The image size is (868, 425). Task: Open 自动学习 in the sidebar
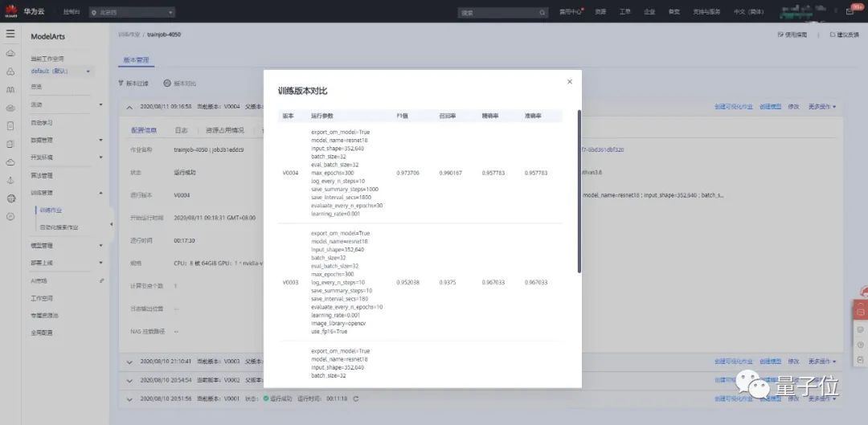pos(42,122)
